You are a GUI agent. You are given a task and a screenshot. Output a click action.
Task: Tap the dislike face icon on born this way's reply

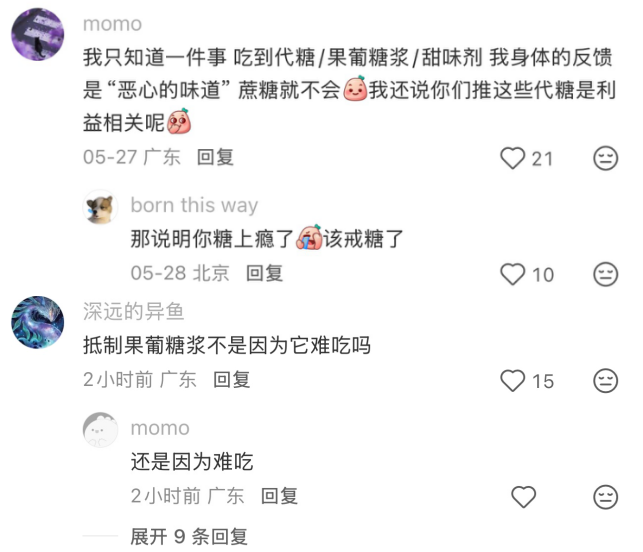(606, 274)
